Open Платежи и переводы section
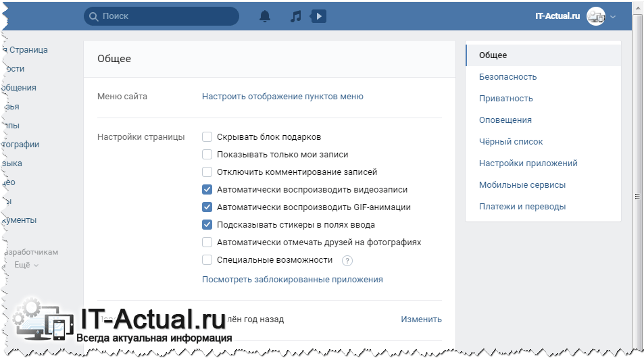644x358 pixels. pyautogui.click(x=522, y=207)
